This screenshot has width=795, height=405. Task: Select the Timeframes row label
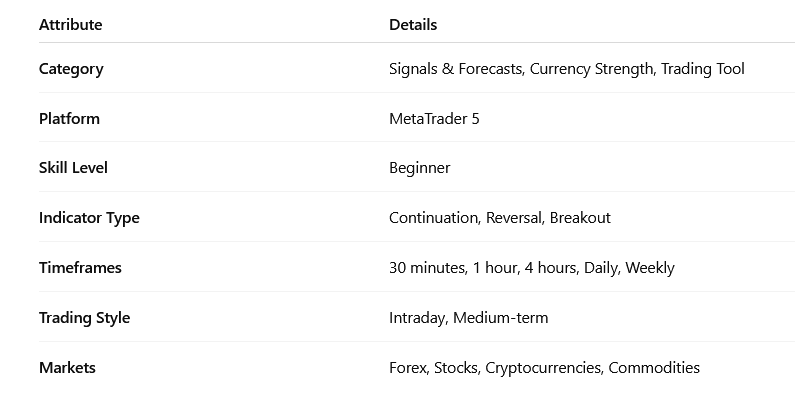(x=80, y=268)
